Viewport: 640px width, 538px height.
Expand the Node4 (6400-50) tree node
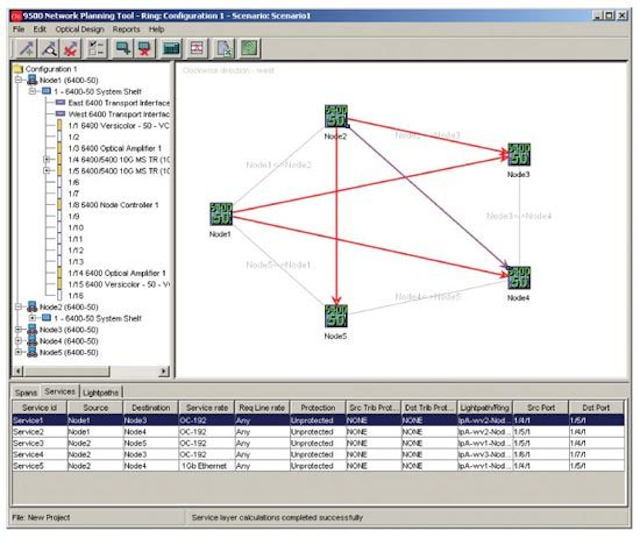(18, 341)
